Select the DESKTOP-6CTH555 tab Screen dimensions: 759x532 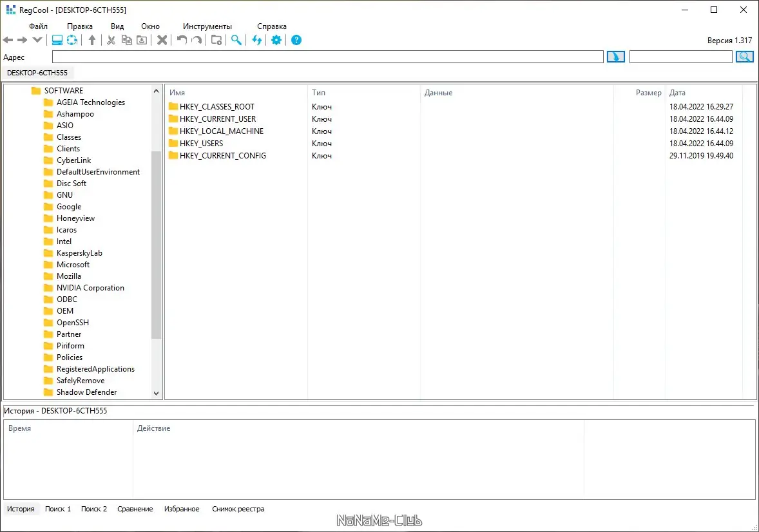[x=37, y=73]
